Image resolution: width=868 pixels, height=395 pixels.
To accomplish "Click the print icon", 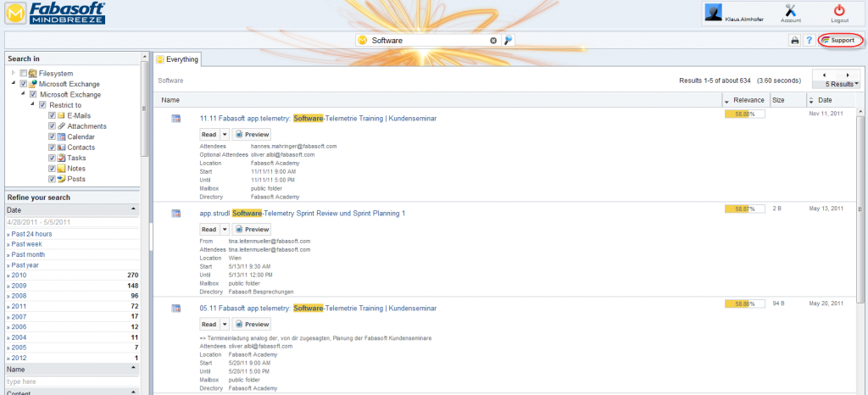I will coord(795,41).
